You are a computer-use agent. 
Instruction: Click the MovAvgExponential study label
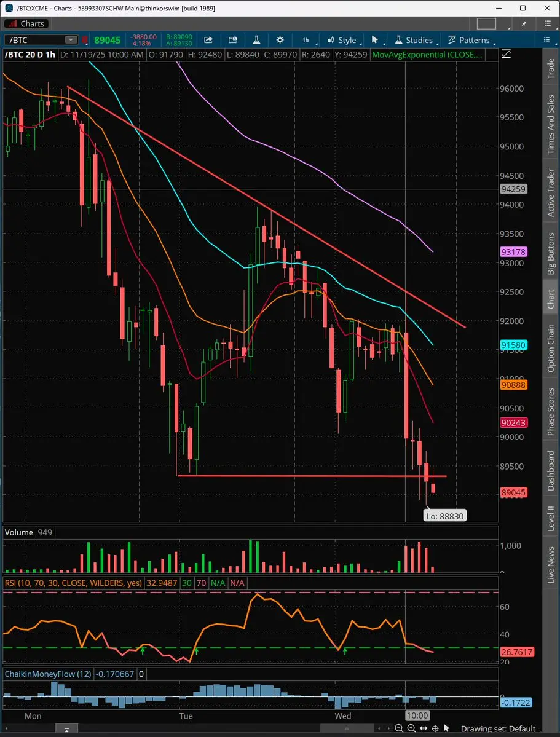(x=427, y=55)
